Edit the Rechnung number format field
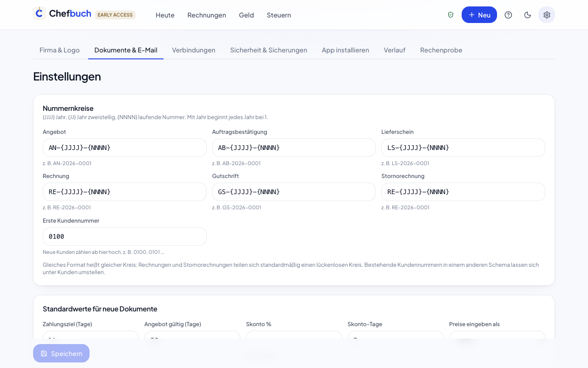This screenshot has height=368, width=588. pyautogui.click(x=124, y=192)
